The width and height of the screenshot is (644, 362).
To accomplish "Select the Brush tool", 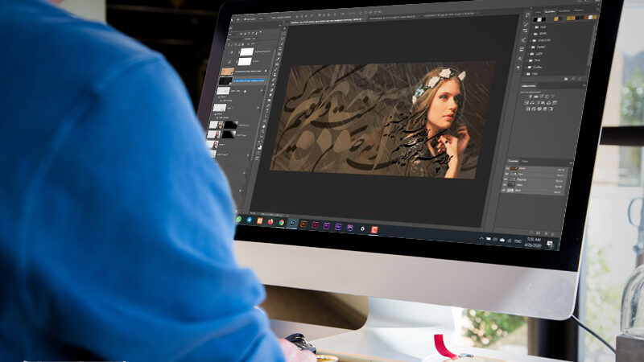I will [x=276, y=69].
